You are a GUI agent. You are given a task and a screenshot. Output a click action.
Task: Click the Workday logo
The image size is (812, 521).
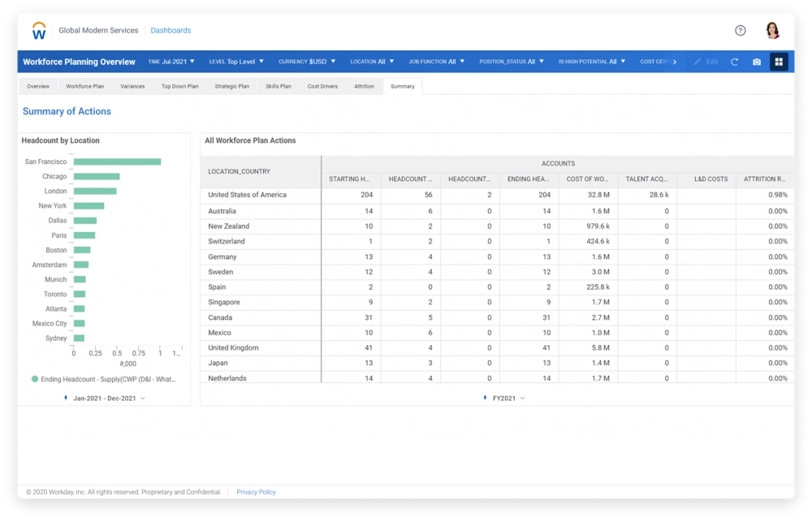39,31
